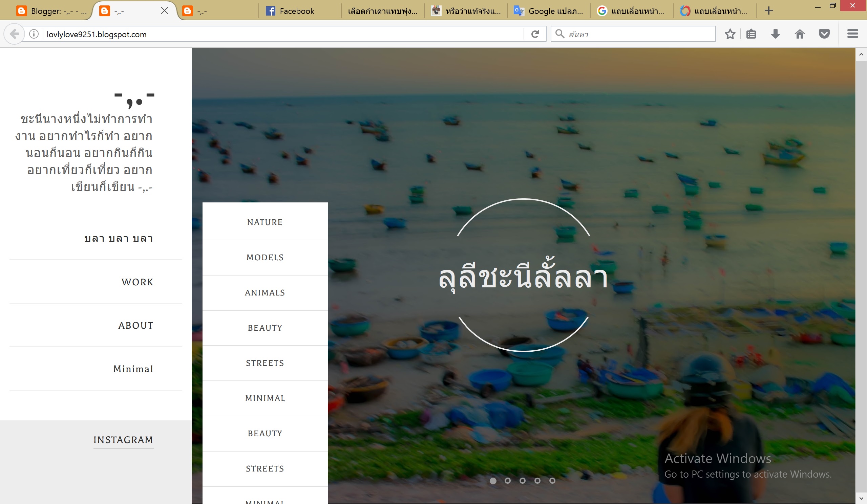Minimize the browser window
The image size is (867, 504).
pos(818,6)
